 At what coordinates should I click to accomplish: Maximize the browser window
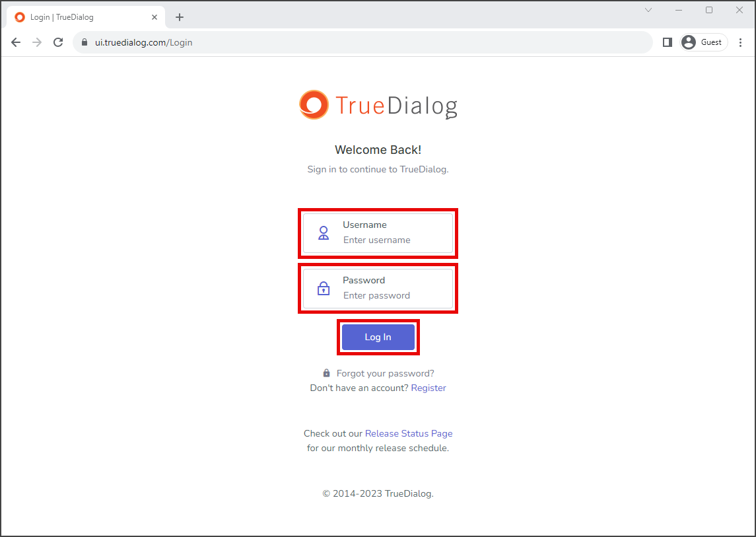[709, 10]
